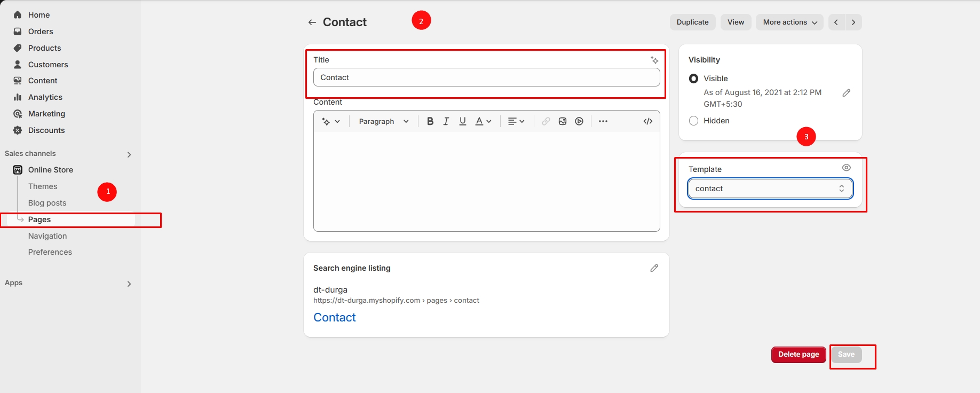Screen dimensions: 980x393
Task: Select the Hidden radio option
Action: (694, 121)
